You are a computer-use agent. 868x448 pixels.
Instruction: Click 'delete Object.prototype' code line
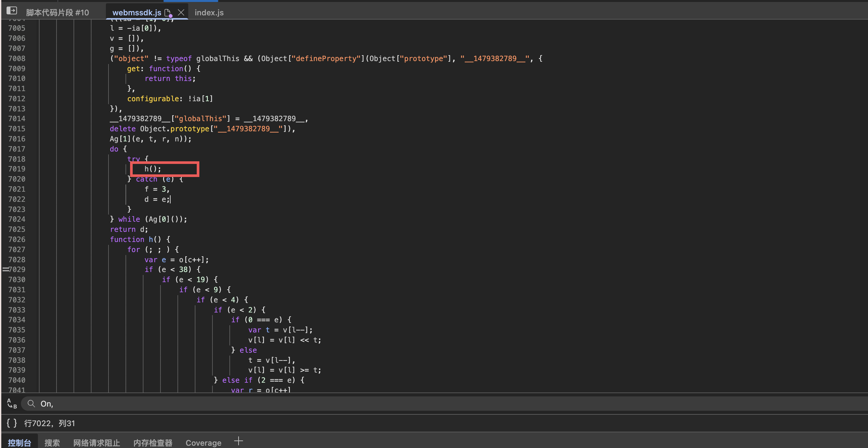203,129
